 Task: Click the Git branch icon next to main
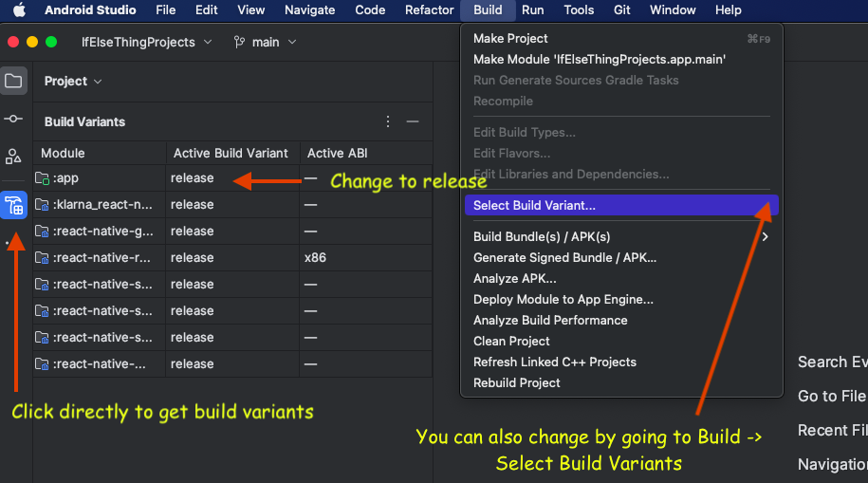(x=239, y=42)
